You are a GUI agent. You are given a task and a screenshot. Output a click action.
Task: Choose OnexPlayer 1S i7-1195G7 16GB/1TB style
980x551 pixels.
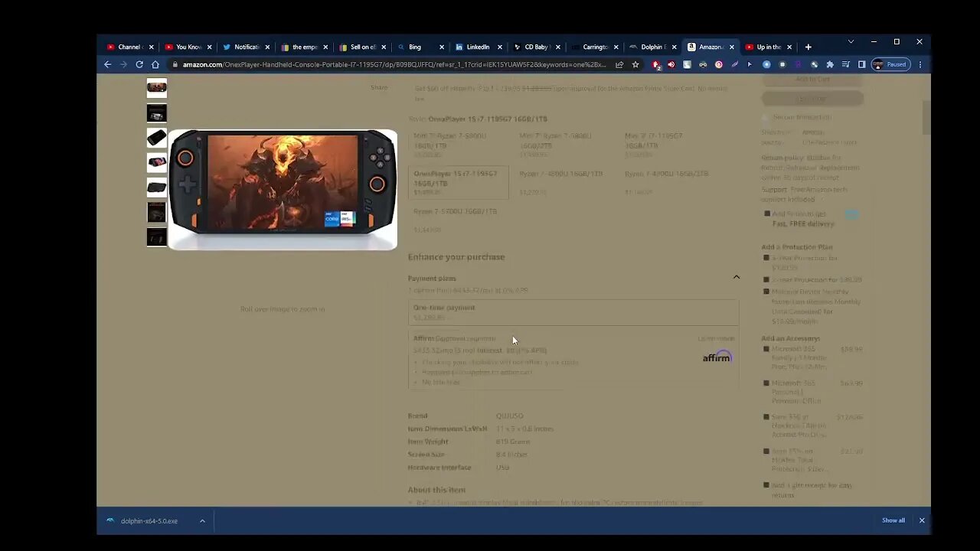[458, 182]
